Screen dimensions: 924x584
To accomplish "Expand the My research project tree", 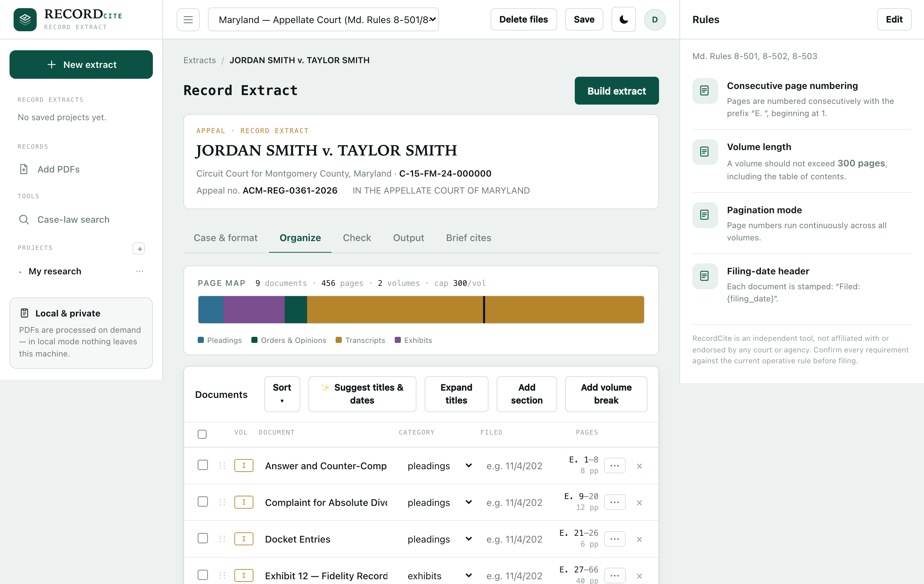I will point(20,272).
